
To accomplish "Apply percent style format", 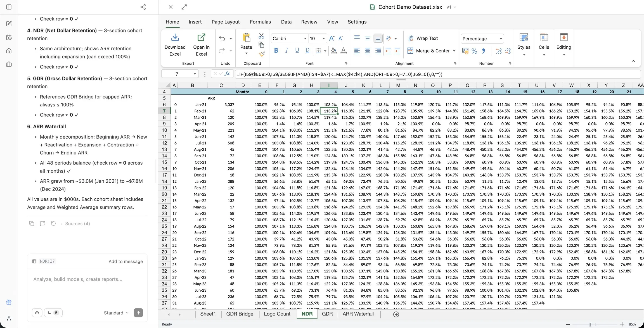I will tap(474, 51).
